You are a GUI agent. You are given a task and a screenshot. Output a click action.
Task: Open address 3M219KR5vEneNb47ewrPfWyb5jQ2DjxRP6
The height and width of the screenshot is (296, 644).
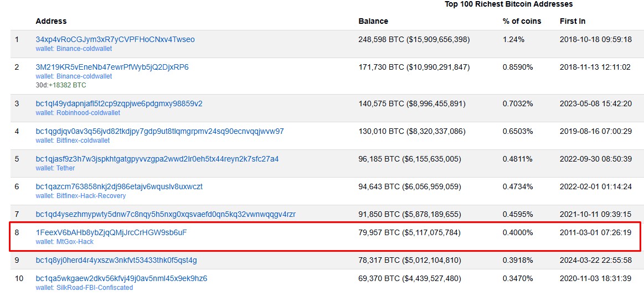click(x=112, y=67)
